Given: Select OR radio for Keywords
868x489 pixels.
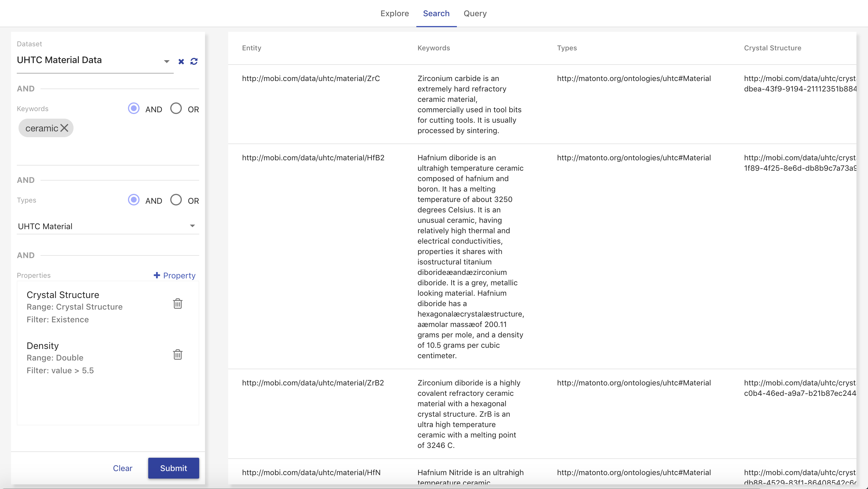Looking at the screenshot, I should [x=176, y=109].
